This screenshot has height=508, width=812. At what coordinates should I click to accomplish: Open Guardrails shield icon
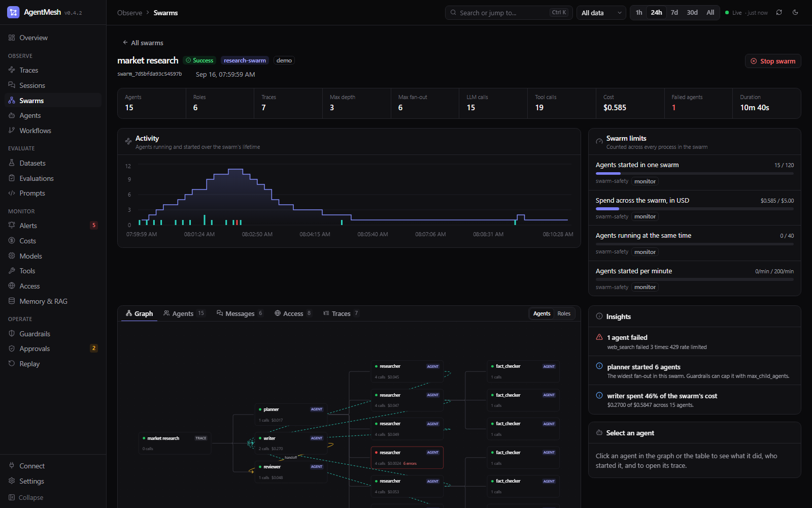(12, 334)
